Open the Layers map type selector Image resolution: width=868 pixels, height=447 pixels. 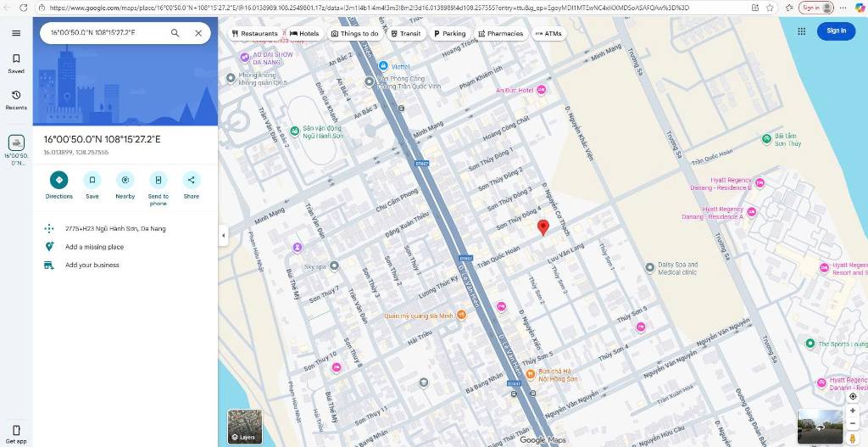point(243,427)
